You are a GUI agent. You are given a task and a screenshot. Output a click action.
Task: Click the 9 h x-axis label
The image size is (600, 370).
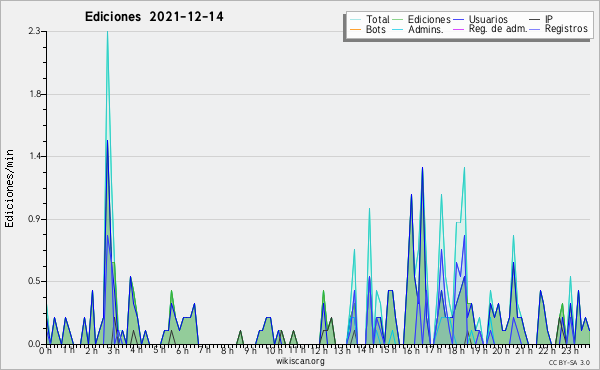(250, 350)
